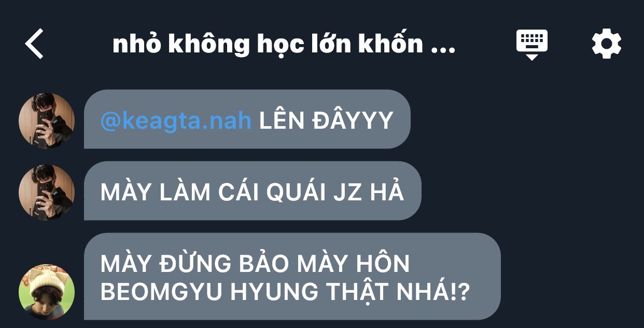Click the text LÊN ĐÂYYY after the mention
Screen dimensions: 644x328
[326, 121]
